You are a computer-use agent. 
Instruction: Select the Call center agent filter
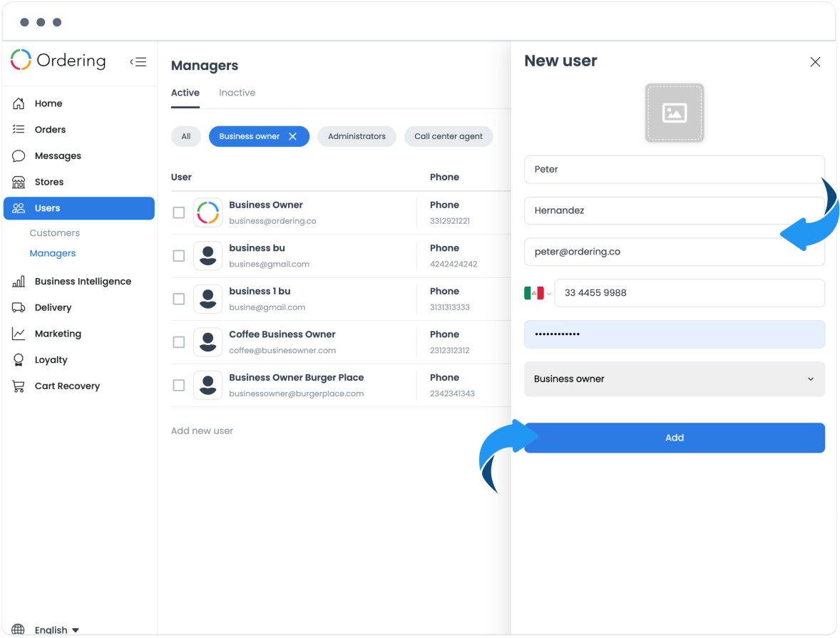449,137
